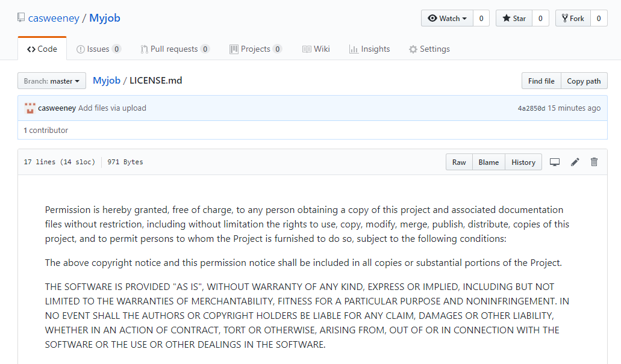Viewport: 621px width, 364px height.
Task: Expand the Branch: master selector
Action: point(52,81)
